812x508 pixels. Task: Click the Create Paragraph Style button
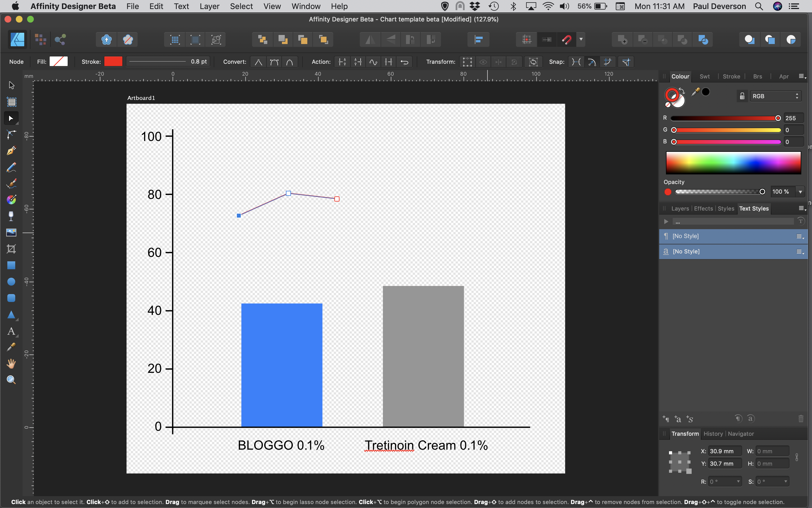(x=666, y=419)
